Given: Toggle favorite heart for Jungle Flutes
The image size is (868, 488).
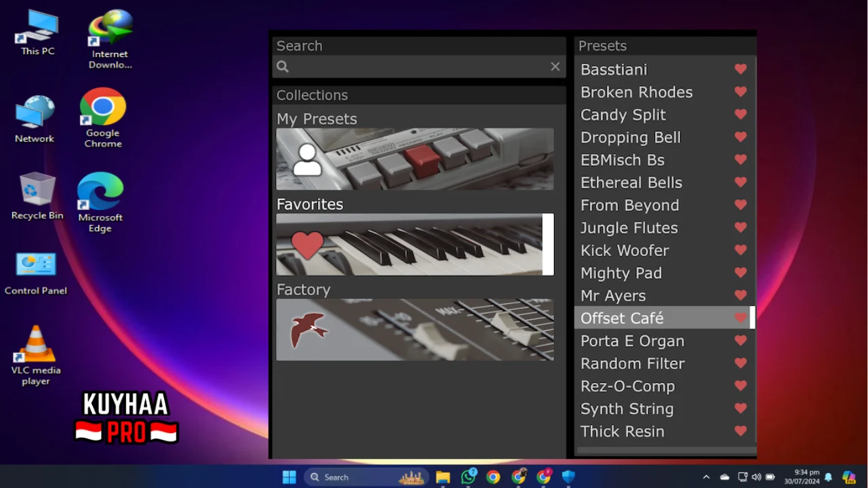Looking at the screenshot, I should coord(741,227).
